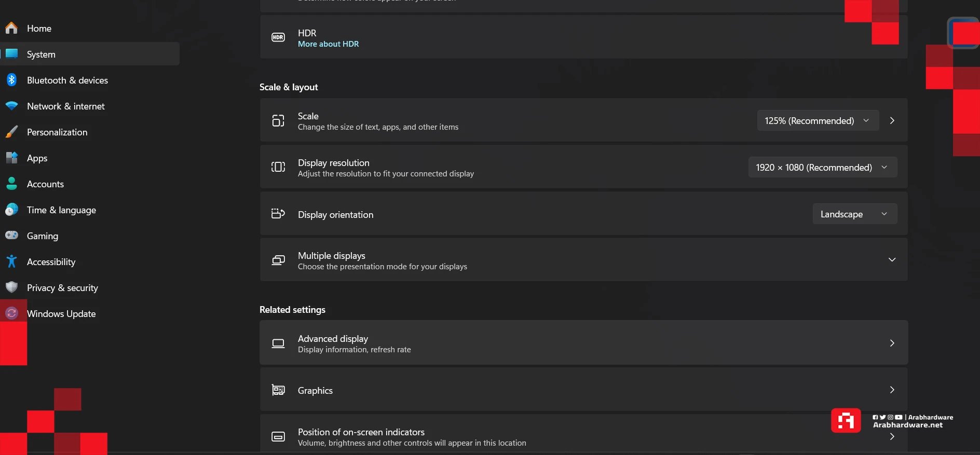Open Scale advanced settings chevron
The height and width of the screenshot is (455, 980).
tap(892, 120)
